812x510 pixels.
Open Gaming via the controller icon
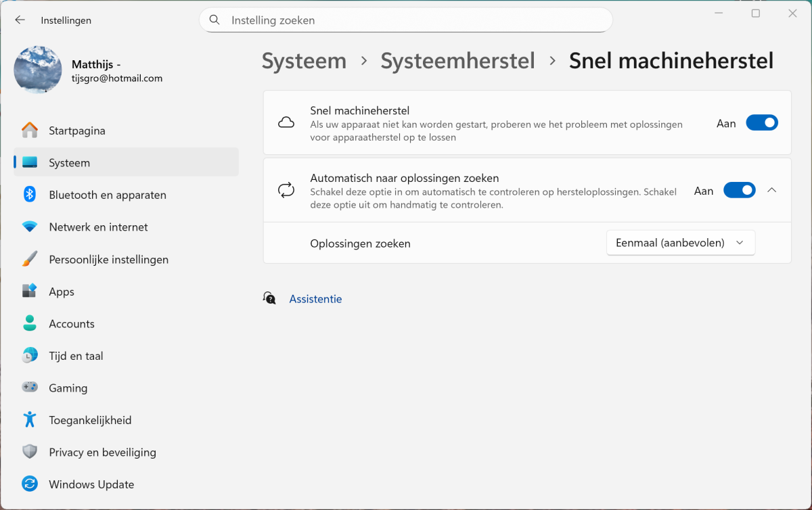(x=30, y=388)
